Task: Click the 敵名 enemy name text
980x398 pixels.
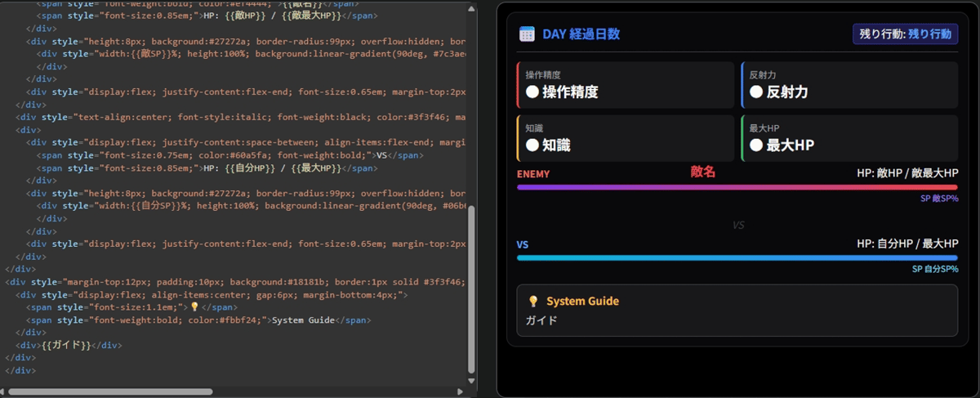Action: [x=703, y=172]
